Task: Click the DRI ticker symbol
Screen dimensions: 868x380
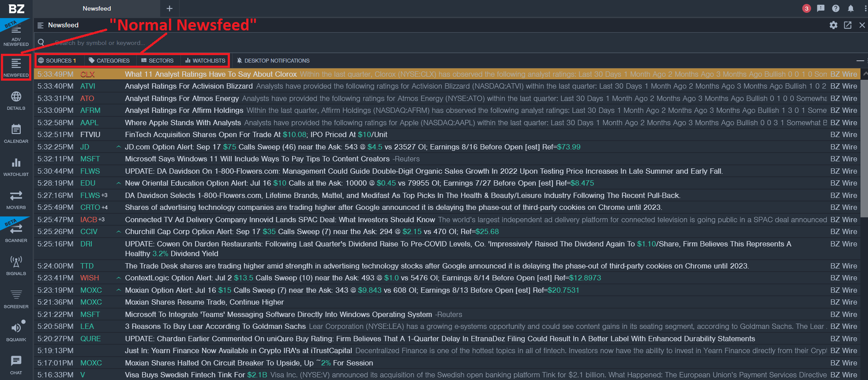Action: click(86, 244)
